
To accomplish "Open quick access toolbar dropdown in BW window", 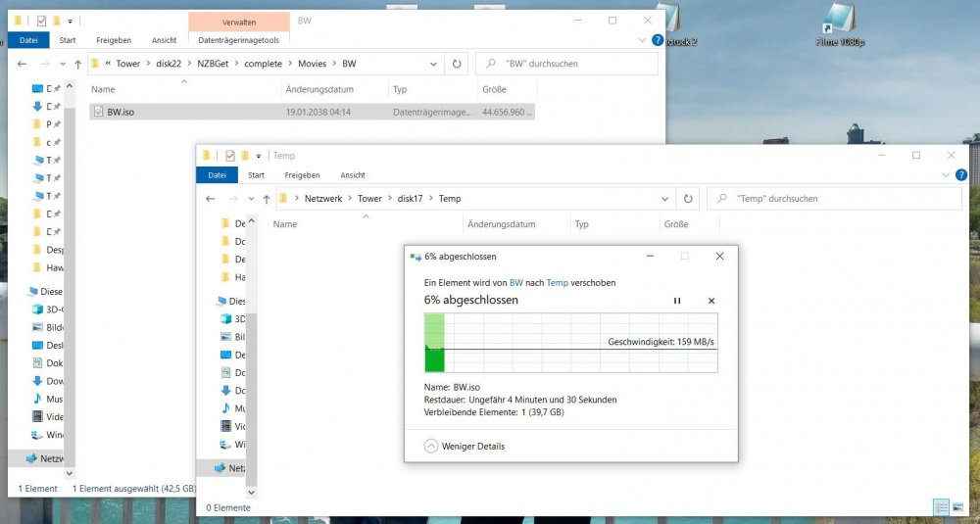I will coord(70,22).
